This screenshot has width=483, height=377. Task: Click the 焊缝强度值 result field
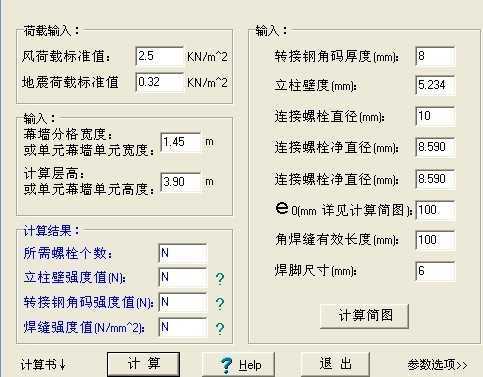point(183,327)
